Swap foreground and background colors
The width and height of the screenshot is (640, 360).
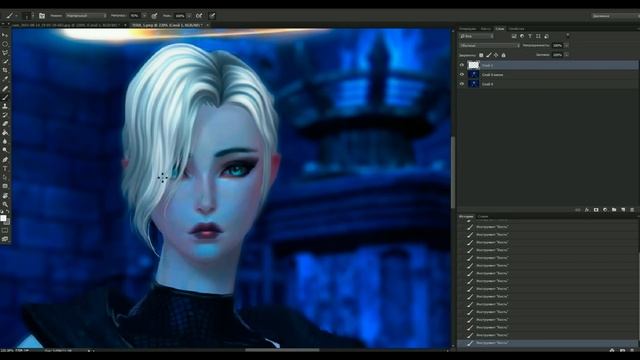(7, 211)
